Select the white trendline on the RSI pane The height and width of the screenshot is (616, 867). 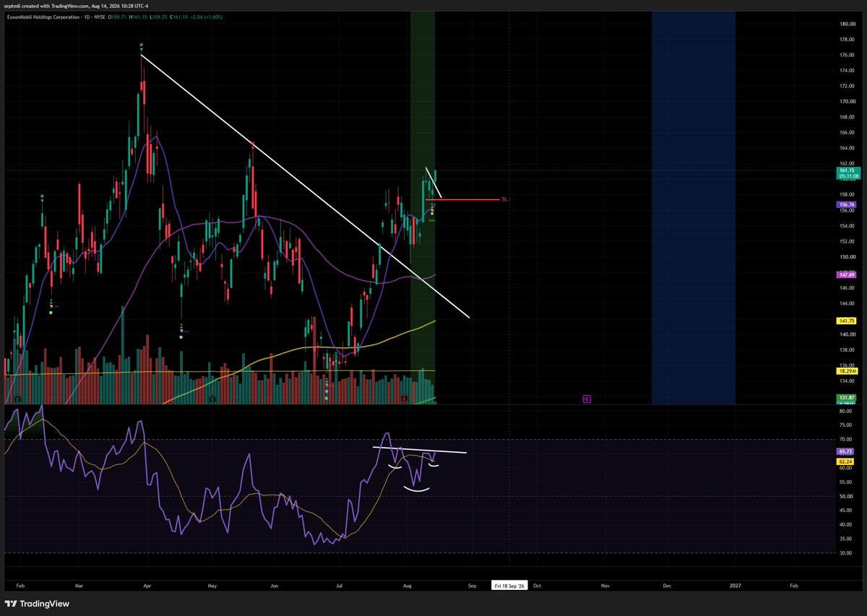coord(420,450)
